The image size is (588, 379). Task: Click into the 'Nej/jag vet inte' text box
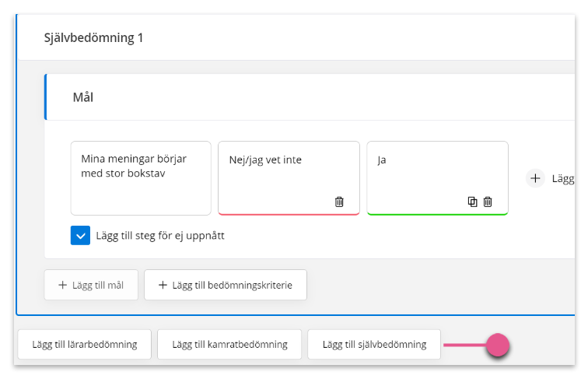289,169
